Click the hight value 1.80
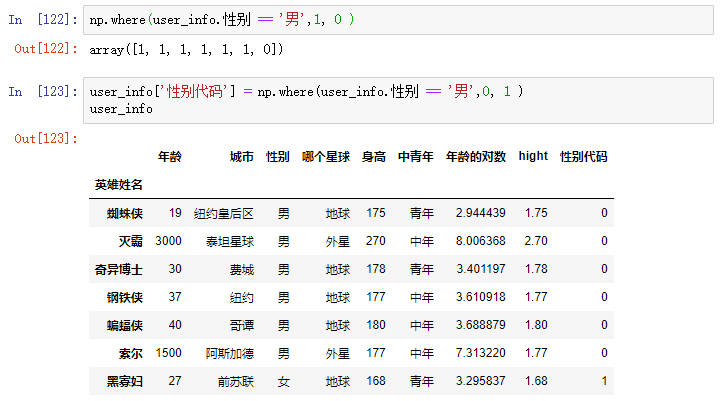Screen dimensions: 724x401 pyautogui.click(x=536, y=325)
